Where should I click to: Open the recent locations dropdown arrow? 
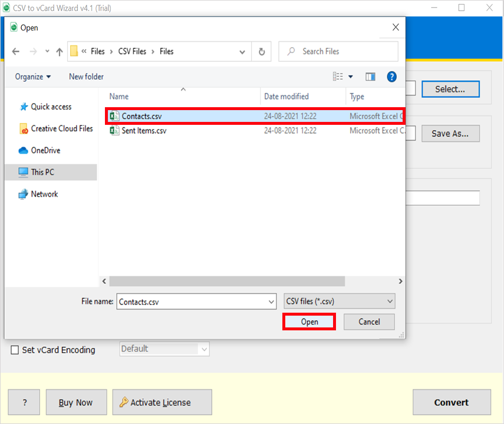pos(47,51)
